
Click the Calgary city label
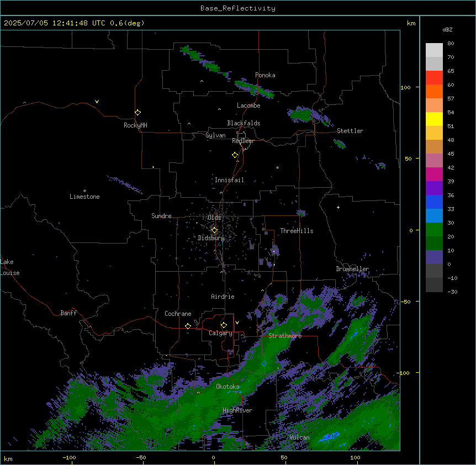(x=220, y=333)
